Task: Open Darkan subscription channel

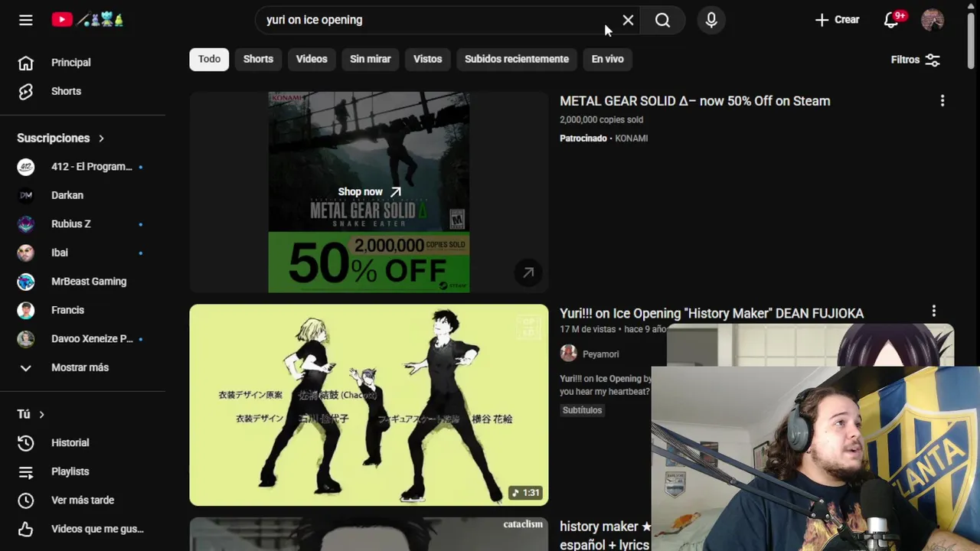Action: [83, 195]
